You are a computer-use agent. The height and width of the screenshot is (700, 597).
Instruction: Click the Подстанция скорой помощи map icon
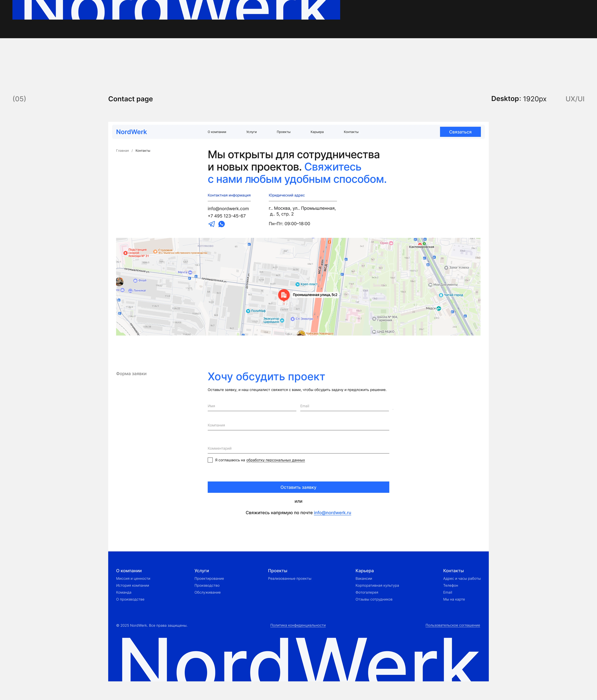point(125,253)
